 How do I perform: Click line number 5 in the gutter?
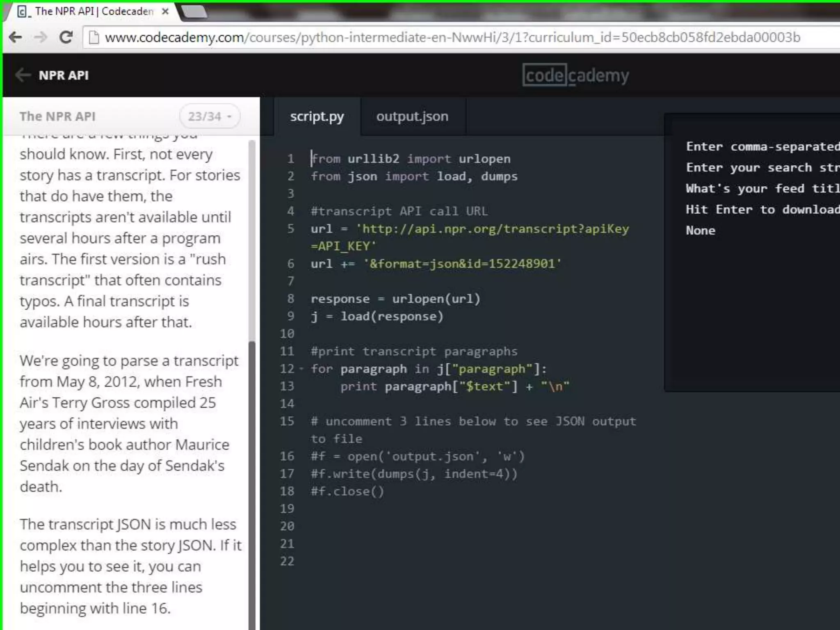click(290, 228)
